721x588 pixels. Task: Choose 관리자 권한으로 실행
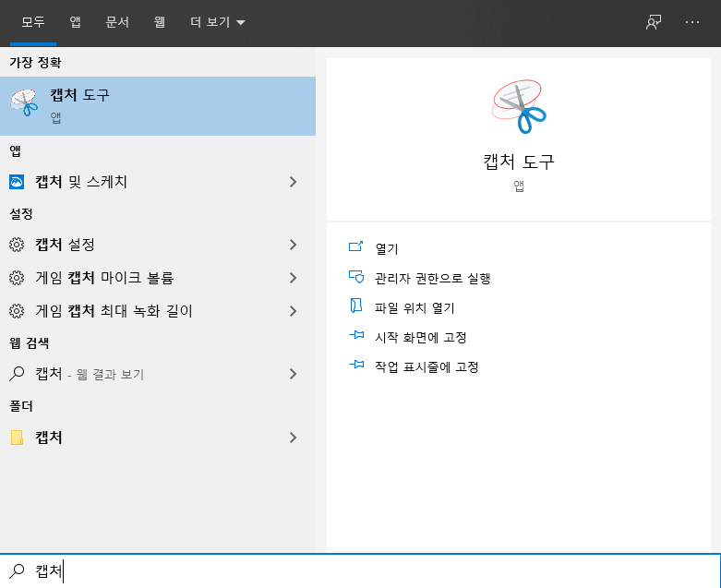point(433,278)
